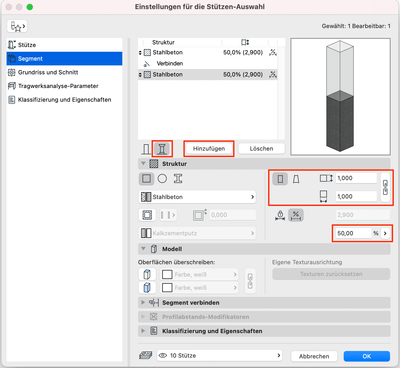The image size is (400, 368).
Task: Select rectangular cross-section shape
Action: (x=146, y=179)
